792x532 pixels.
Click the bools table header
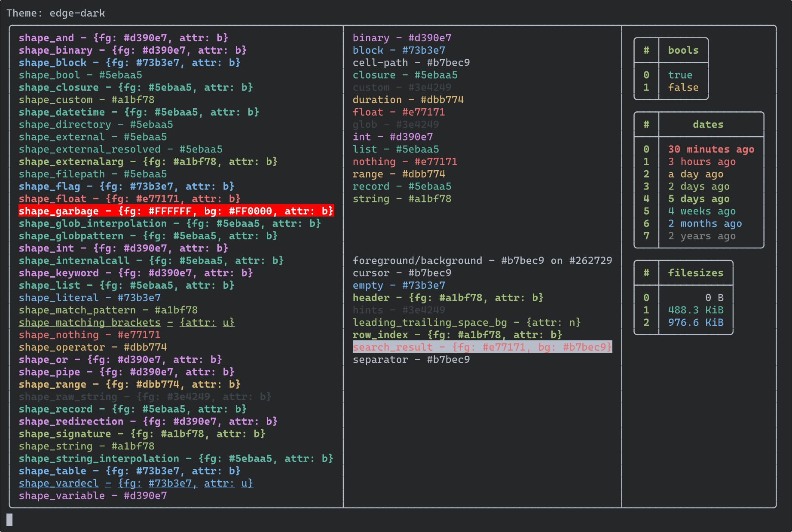[683, 50]
